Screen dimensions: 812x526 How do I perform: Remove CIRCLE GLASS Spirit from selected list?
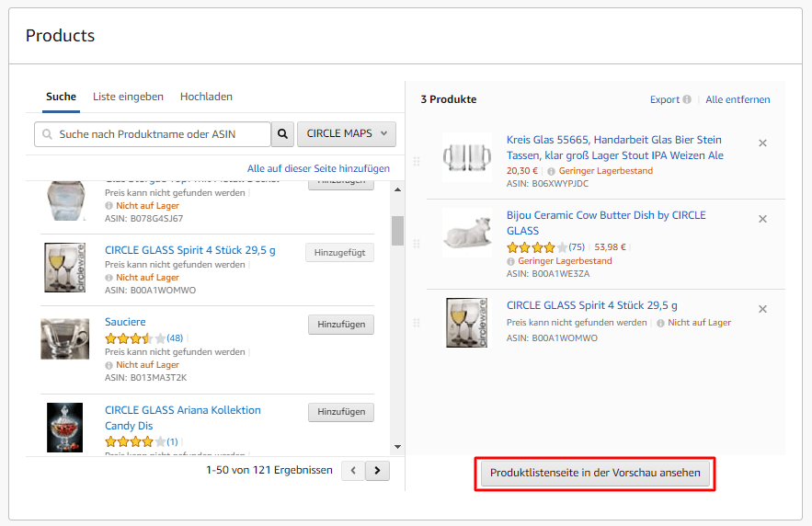pyautogui.click(x=763, y=309)
